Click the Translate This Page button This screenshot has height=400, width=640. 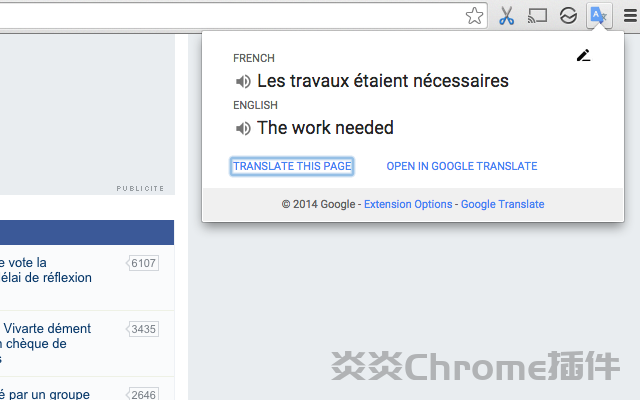point(292,166)
